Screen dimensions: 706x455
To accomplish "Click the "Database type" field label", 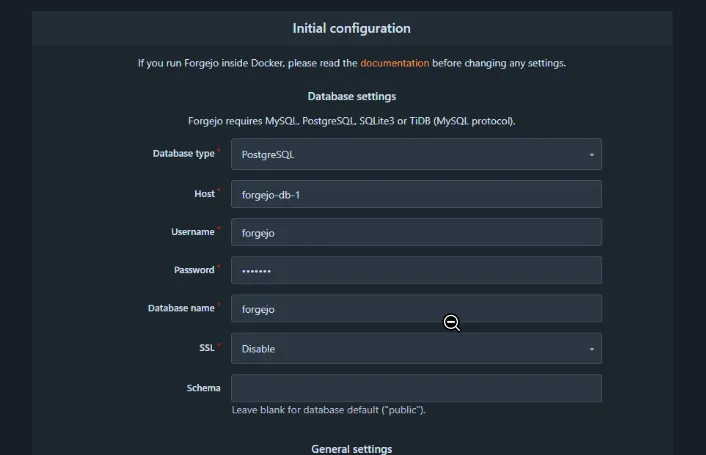I will click(183, 153).
